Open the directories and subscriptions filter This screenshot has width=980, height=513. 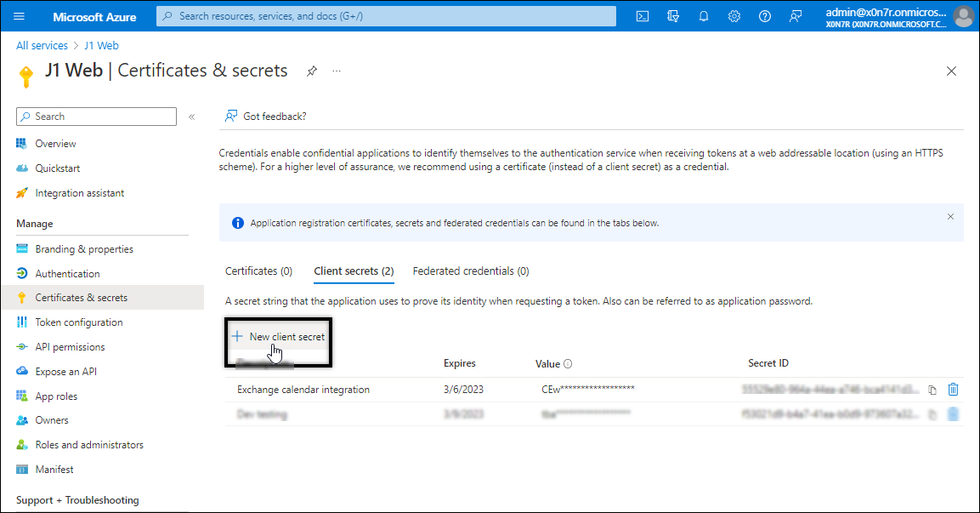coord(674,16)
